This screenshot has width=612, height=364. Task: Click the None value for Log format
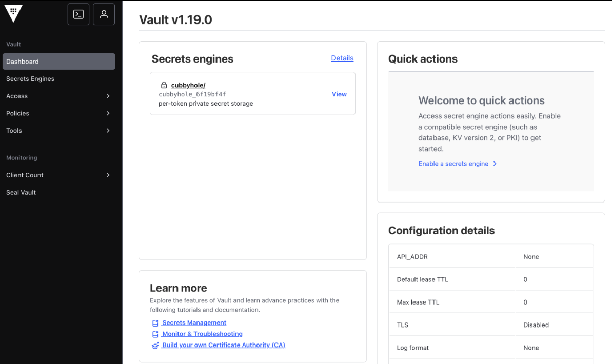(531, 348)
